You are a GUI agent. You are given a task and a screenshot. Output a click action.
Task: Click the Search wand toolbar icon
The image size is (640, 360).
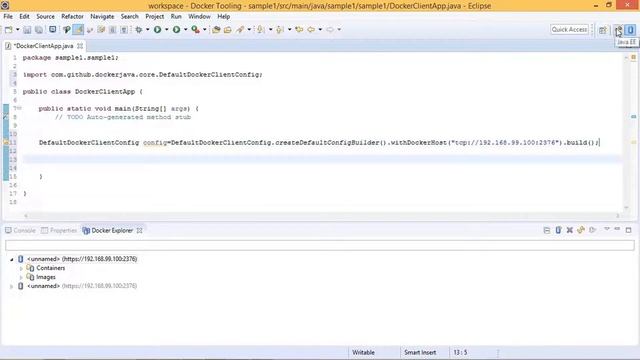[240, 29]
